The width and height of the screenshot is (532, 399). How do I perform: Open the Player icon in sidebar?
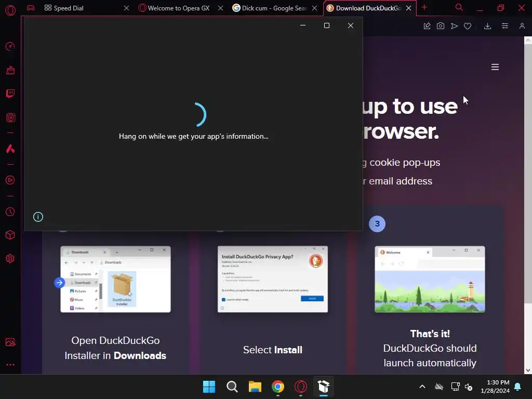pyautogui.click(x=10, y=180)
